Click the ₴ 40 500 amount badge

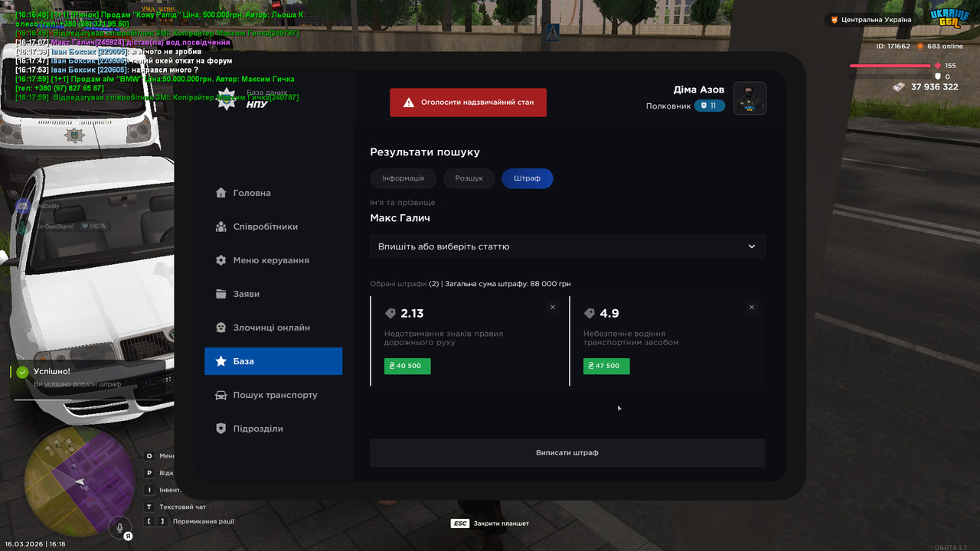click(407, 366)
